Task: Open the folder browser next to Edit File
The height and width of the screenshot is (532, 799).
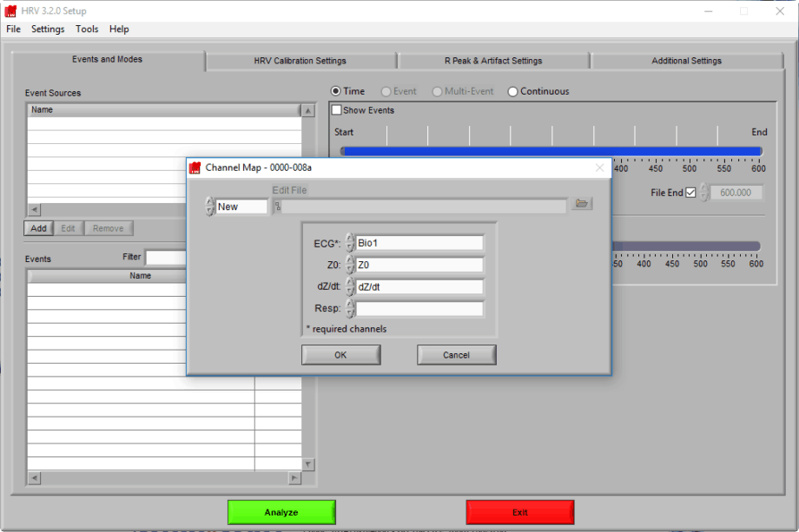Action: pyautogui.click(x=582, y=203)
